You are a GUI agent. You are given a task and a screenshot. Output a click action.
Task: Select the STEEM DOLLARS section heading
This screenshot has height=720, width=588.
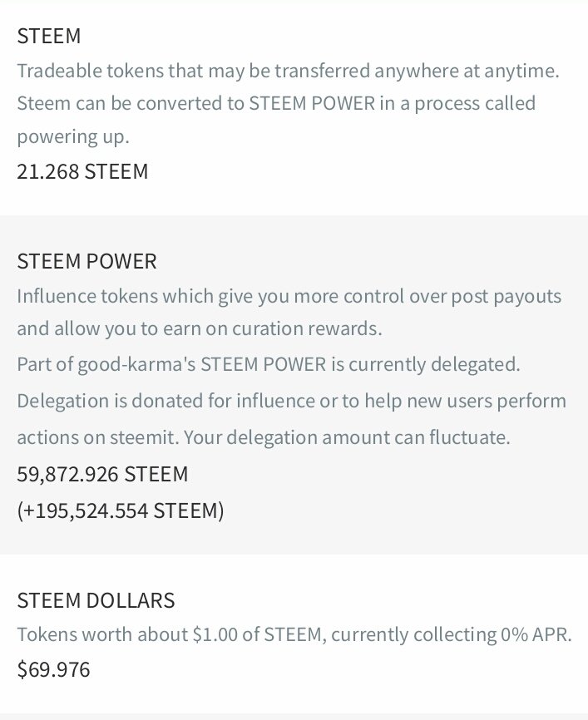(96, 600)
